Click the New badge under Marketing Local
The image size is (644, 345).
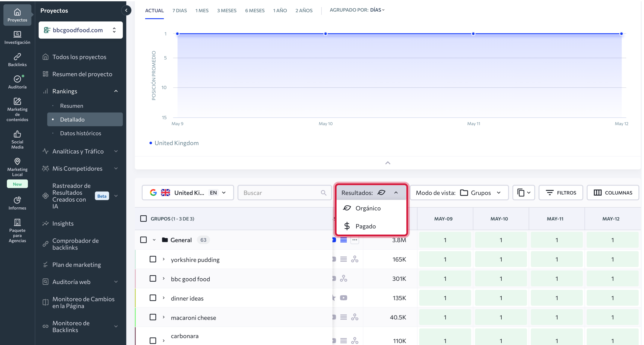[17, 184]
